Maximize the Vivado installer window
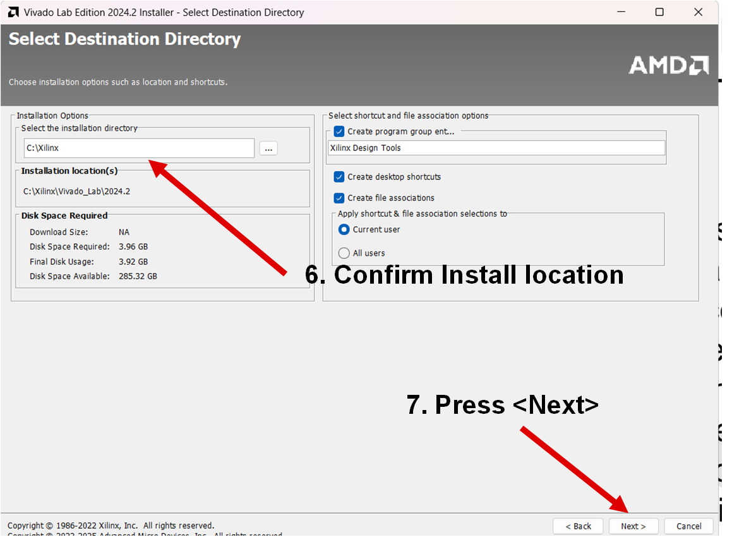 point(659,12)
